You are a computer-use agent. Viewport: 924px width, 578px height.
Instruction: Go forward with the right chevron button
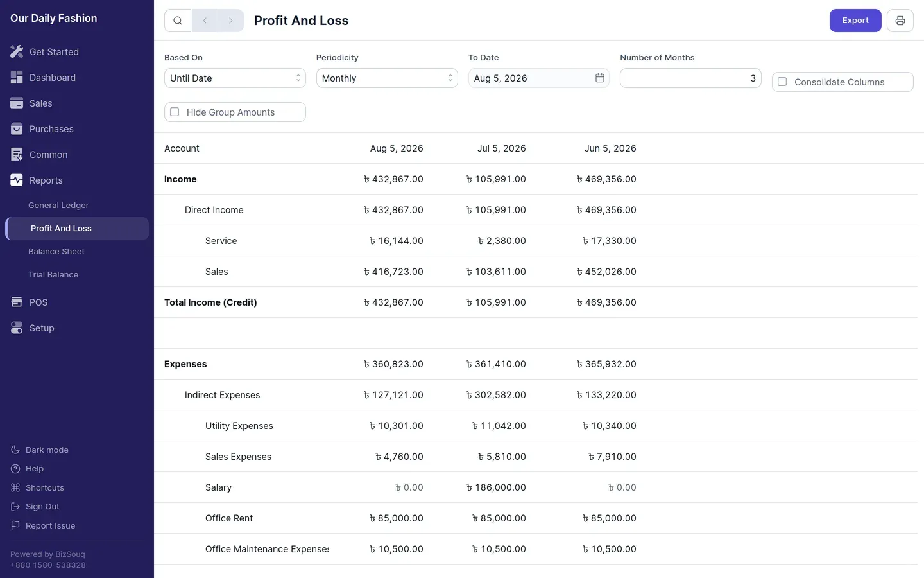click(231, 21)
